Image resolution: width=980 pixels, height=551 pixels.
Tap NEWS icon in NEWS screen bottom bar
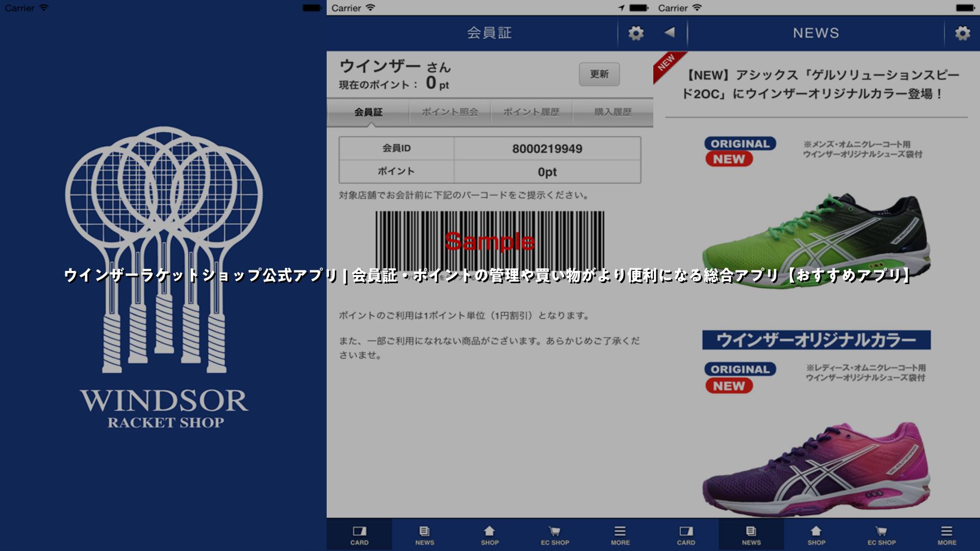coord(751,535)
